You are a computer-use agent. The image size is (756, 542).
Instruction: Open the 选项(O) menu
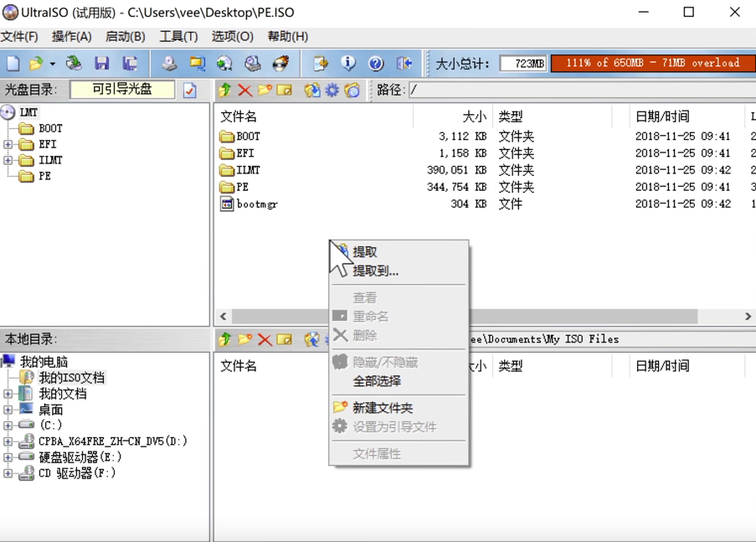pos(233,37)
